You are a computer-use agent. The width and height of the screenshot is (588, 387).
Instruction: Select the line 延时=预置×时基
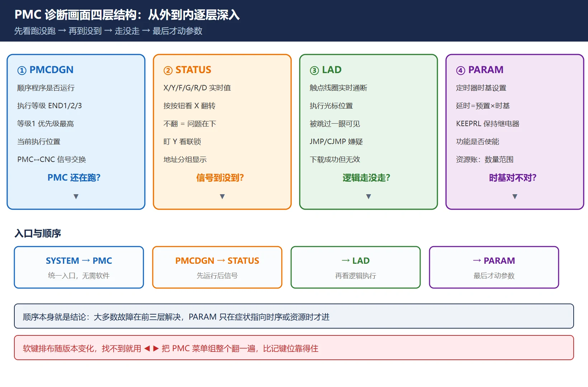click(483, 106)
